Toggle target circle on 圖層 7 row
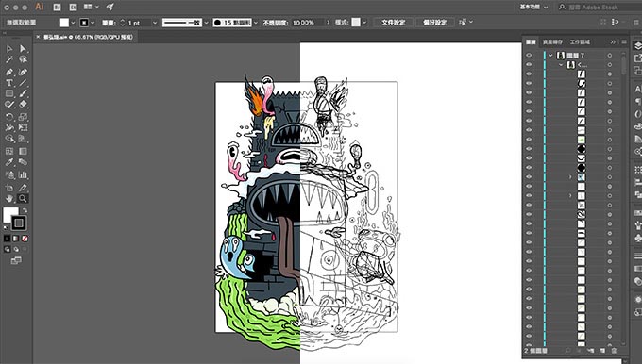The height and width of the screenshot is (364, 642). [x=610, y=56]
